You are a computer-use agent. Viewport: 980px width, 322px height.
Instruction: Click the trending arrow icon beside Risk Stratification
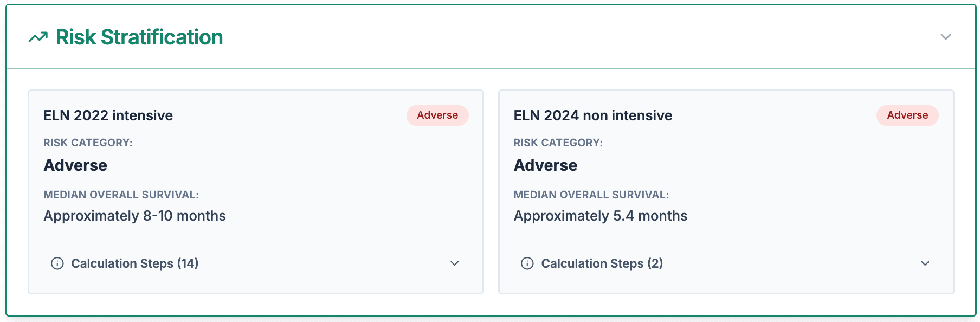tap(38, 37)
